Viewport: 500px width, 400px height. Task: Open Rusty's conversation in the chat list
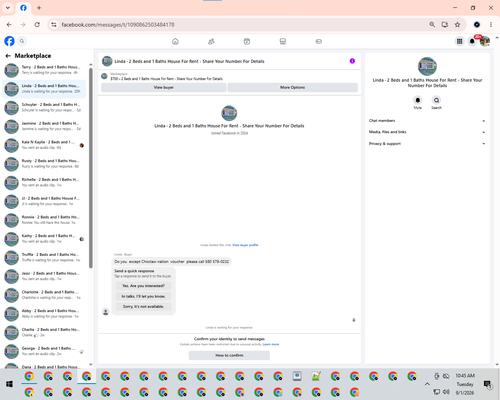44,164
